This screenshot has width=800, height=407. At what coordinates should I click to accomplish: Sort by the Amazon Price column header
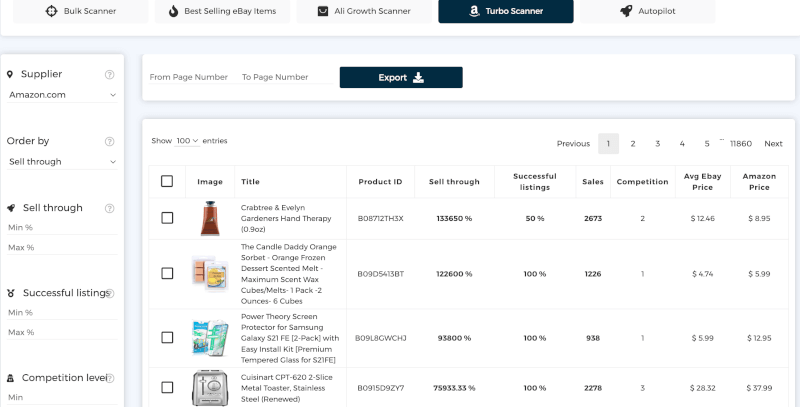point(759,182)
